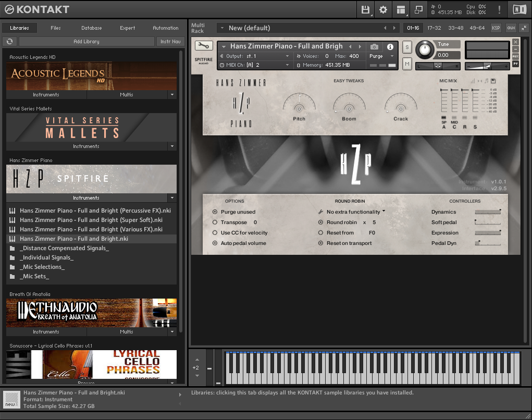Switch to the Automation tab
532x420 pixels.
(x=166, y=28)
